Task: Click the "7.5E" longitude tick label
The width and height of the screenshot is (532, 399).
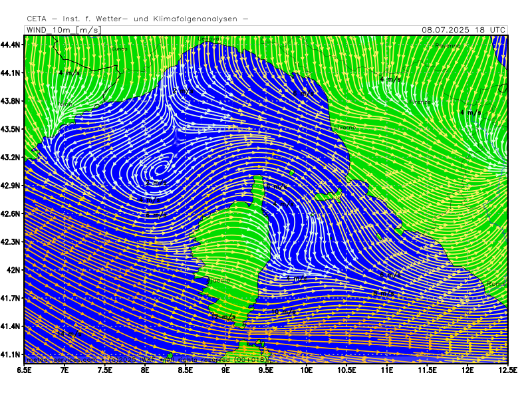Action: click(105, 370)
